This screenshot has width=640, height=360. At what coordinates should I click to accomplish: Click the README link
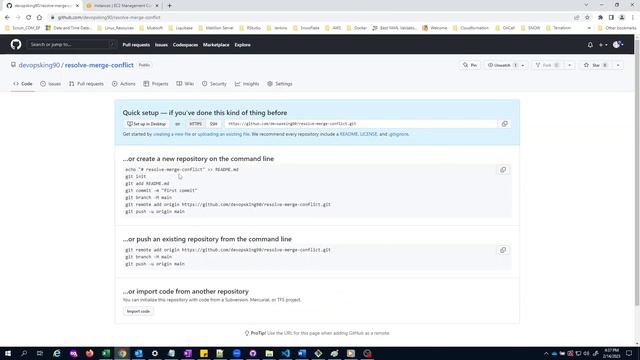(349, 134)
